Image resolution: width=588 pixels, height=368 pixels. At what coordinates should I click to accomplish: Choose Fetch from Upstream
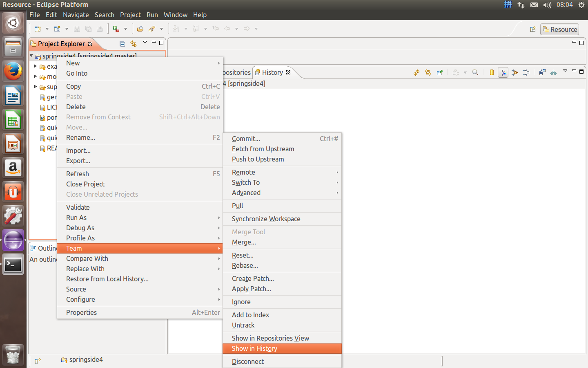coord(282,149)
